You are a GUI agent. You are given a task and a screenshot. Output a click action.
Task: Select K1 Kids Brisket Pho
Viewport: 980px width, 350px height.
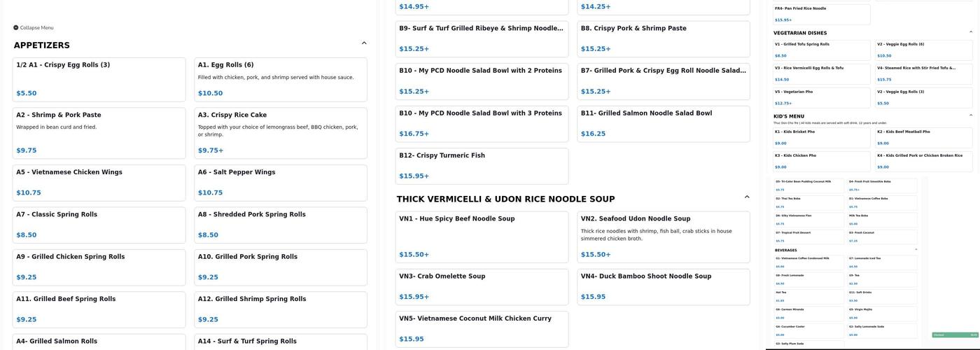822,137
